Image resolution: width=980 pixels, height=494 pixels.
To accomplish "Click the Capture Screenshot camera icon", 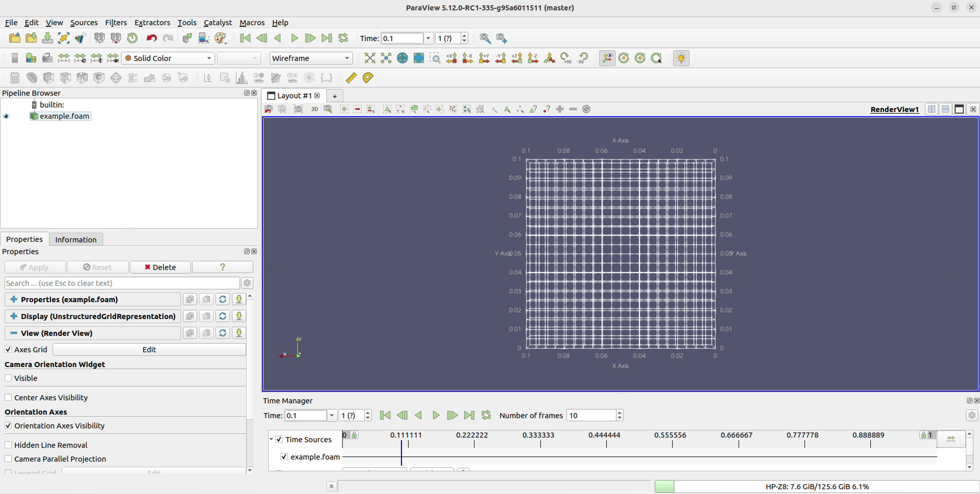I will coord(298,110).
